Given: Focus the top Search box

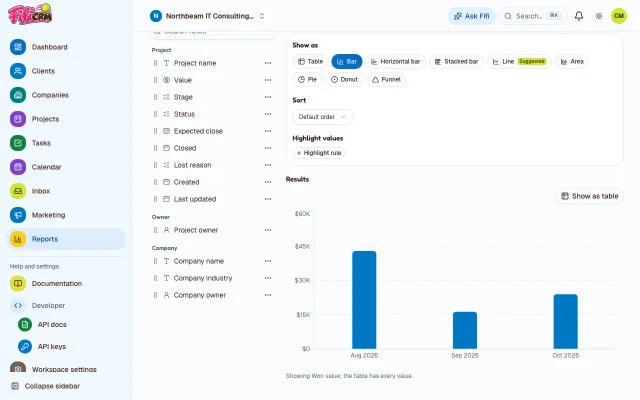Looking at the screenshot, I should point(533,16).
